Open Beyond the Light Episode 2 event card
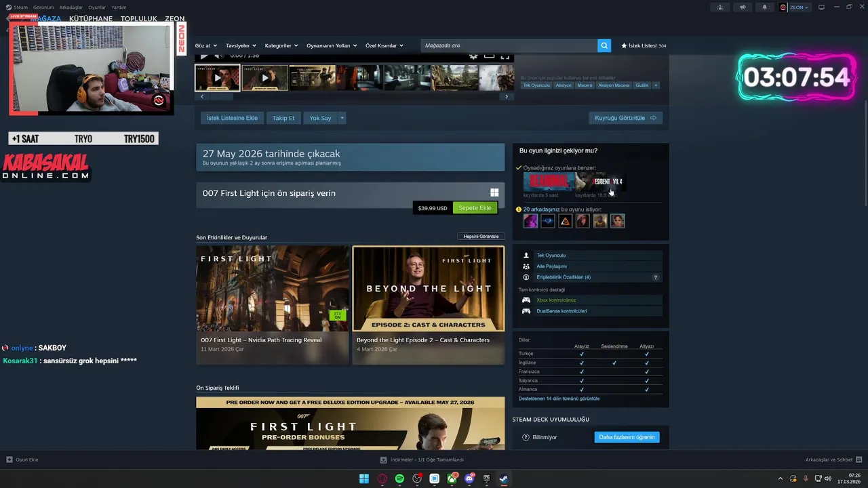Viewport: 868px width, 488px height. click(x=429, y=305)
